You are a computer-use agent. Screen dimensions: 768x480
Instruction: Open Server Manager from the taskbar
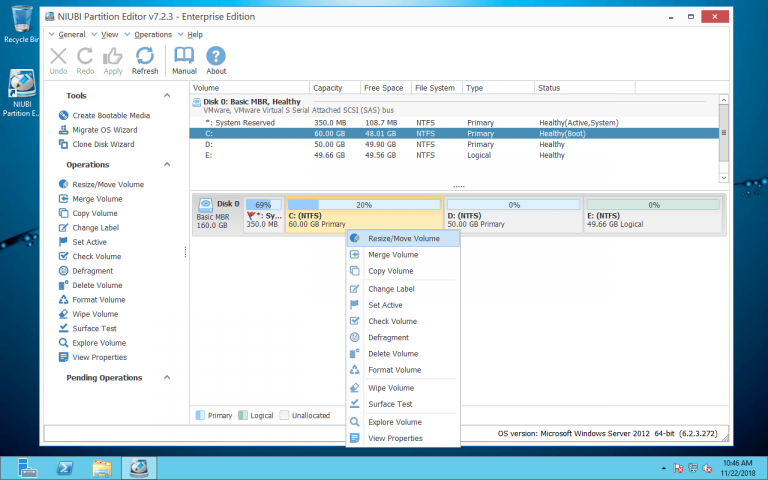coord(25,468)
